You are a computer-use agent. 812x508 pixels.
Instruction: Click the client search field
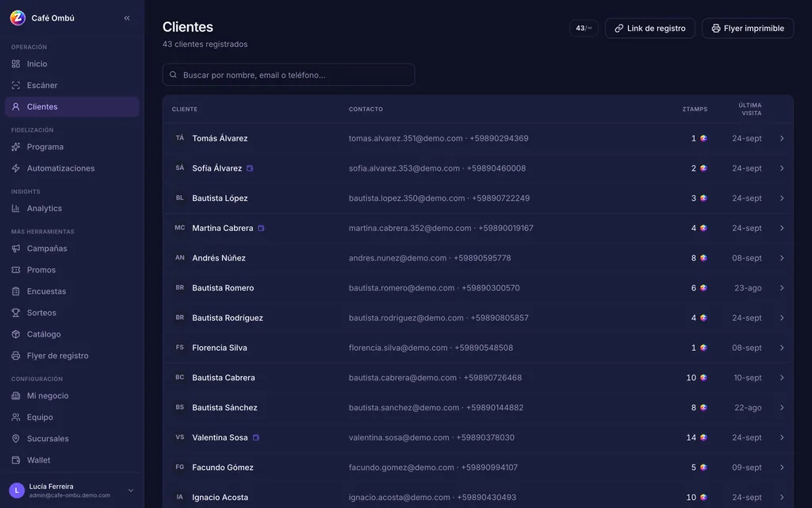289,75
